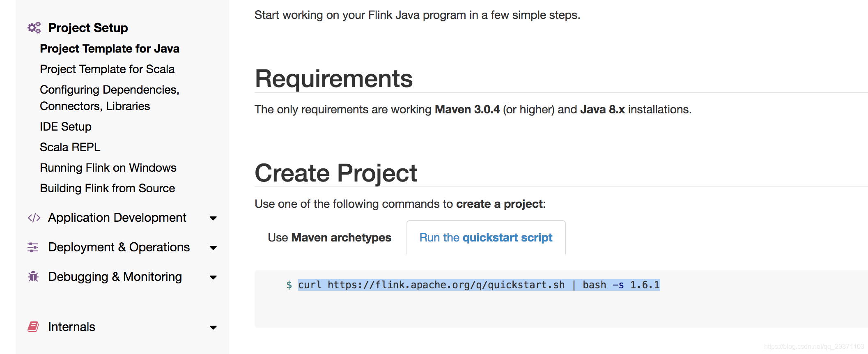Click the bold Maven 3.0.4 text
Screen dimensions: 868x354
467,110
